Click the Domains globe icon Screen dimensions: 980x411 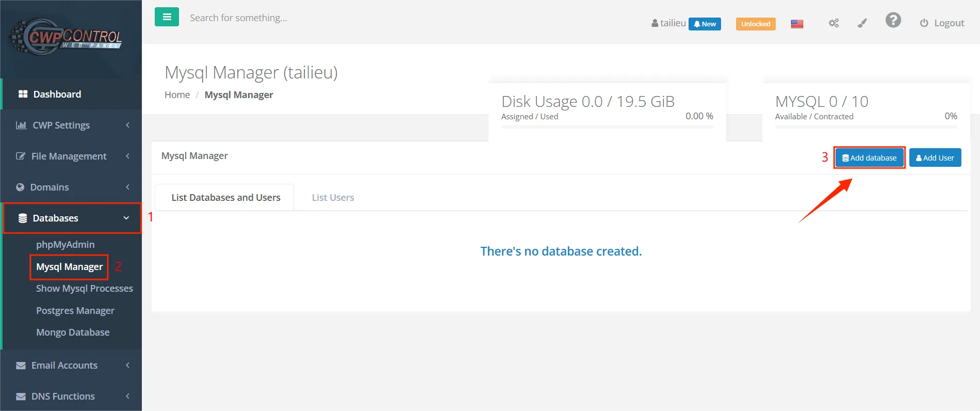tap(20, 187)
